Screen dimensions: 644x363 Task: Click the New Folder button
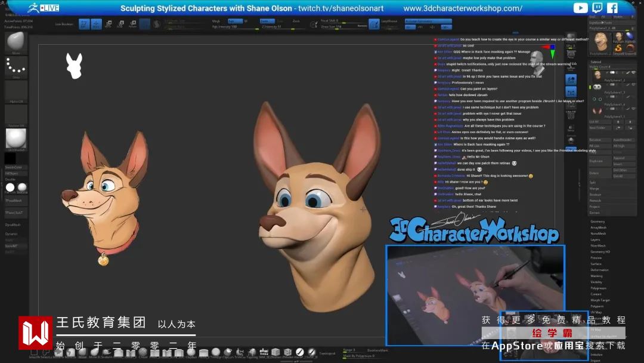pyautogui.click(x=600, y=128)
